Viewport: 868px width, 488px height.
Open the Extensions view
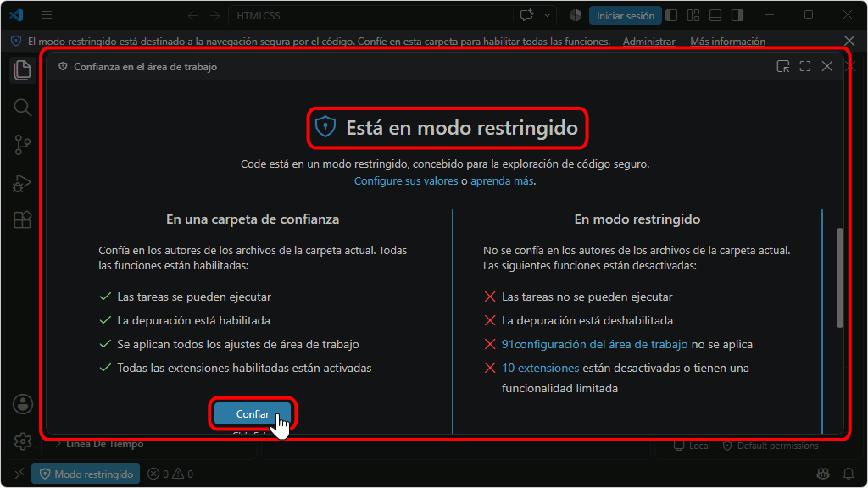[x=22, y=220]
